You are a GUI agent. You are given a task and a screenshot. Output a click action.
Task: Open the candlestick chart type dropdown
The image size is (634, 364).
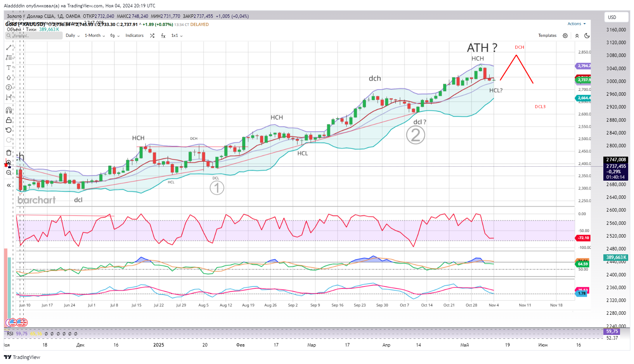tap(115, 36)
